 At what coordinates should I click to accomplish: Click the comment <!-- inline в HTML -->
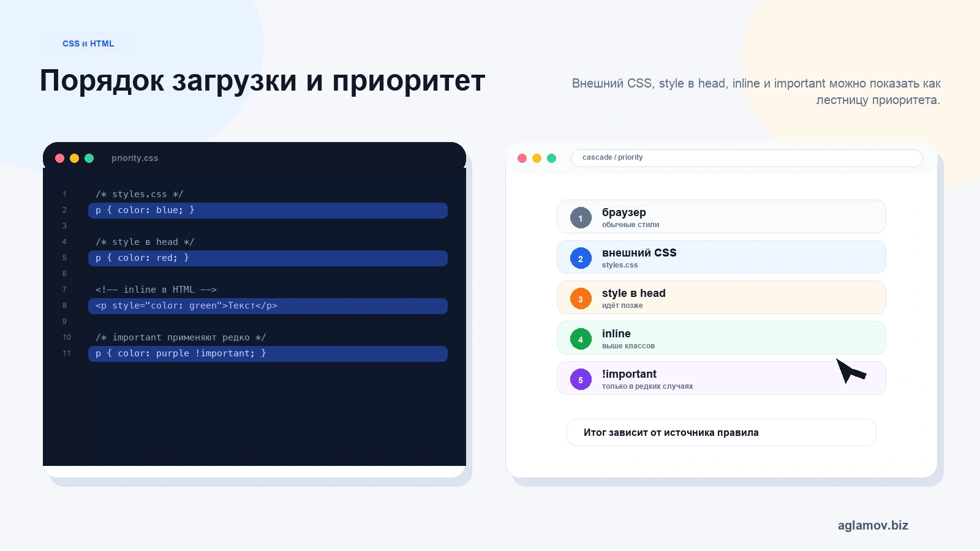(156, 290)
